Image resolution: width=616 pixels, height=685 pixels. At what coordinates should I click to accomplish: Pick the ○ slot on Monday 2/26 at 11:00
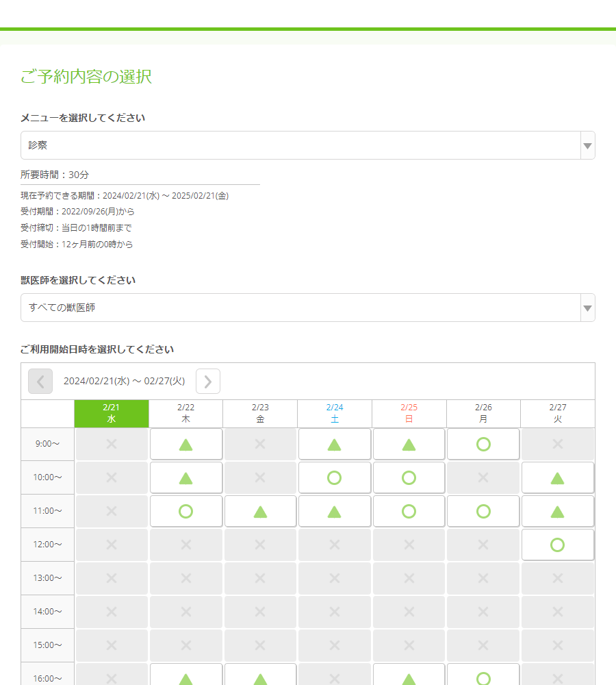[483, 511]
